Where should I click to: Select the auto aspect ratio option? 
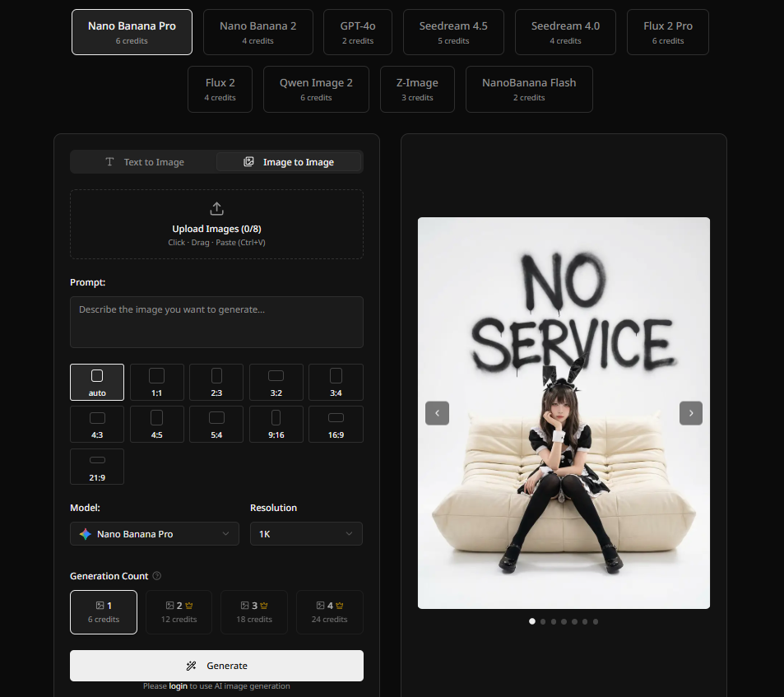[x=97, y=382]
